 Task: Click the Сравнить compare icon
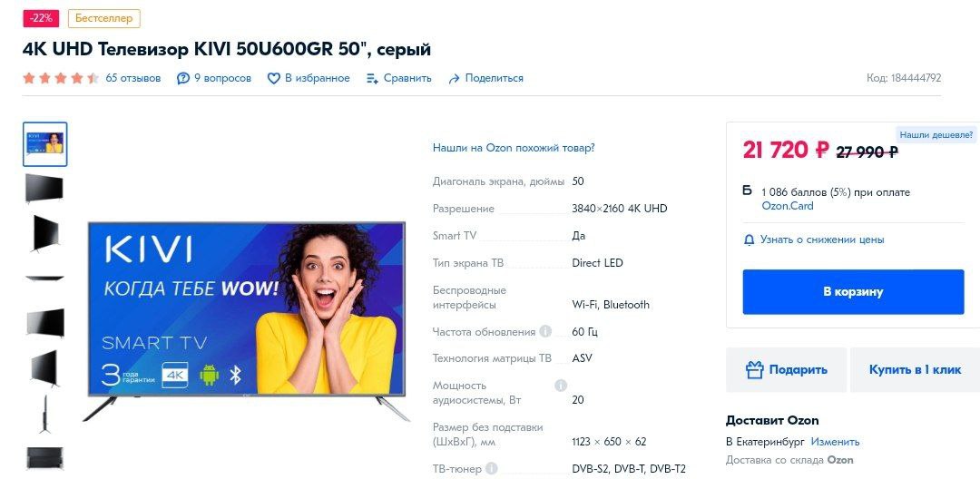(373, 79)
